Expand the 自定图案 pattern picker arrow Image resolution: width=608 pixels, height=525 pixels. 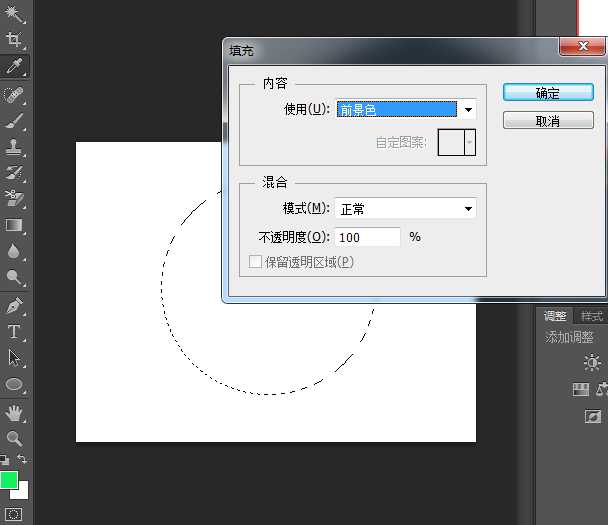[470, 143]
